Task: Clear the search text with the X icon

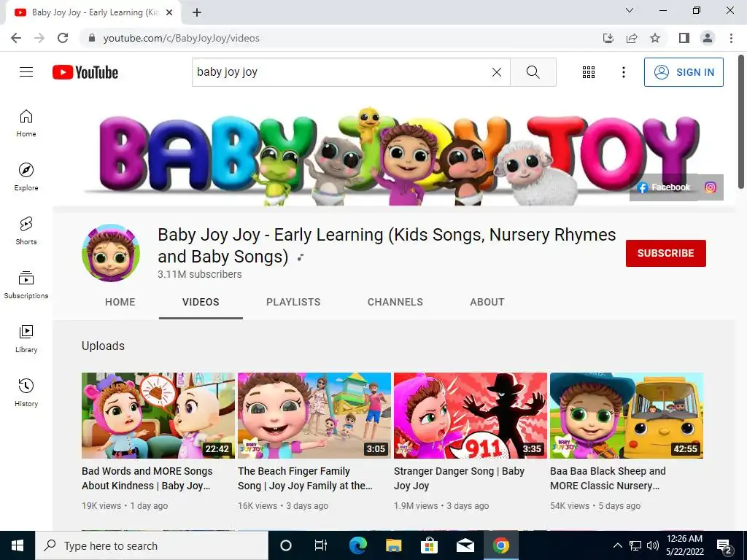Action: [x=496, y=72]
